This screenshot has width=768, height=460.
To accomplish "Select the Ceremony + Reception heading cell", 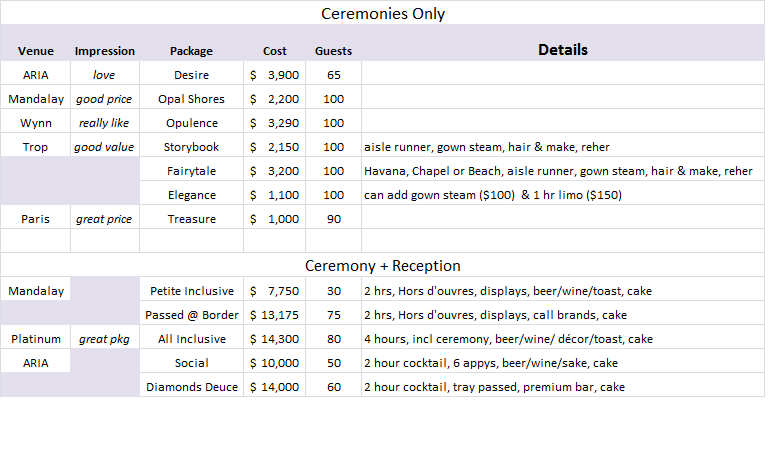I will 383,266.
